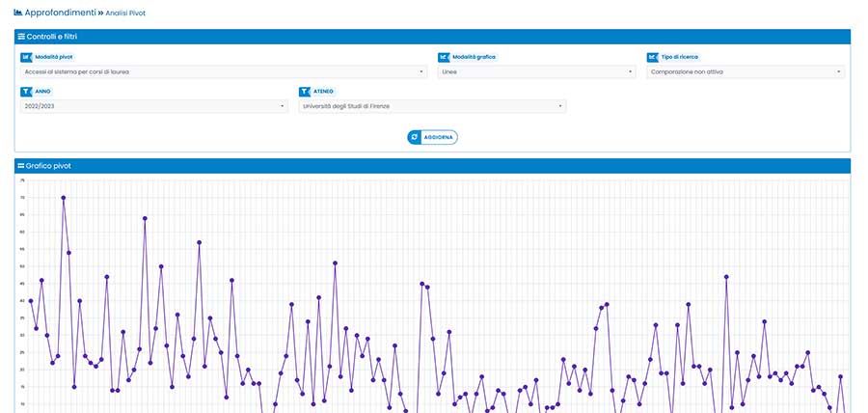This screenshot has height=413, width=868.
Task: Click the refresh icon on the AGGIORNA button
Action: pos(415,137)
